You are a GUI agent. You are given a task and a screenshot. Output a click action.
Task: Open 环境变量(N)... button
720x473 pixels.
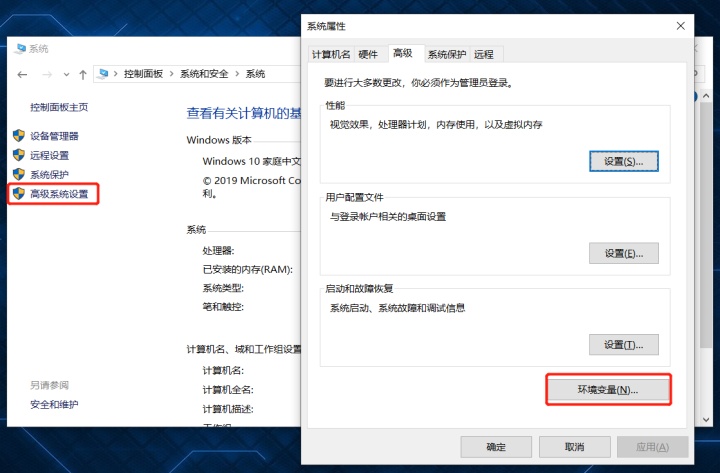tap(608, 389)
